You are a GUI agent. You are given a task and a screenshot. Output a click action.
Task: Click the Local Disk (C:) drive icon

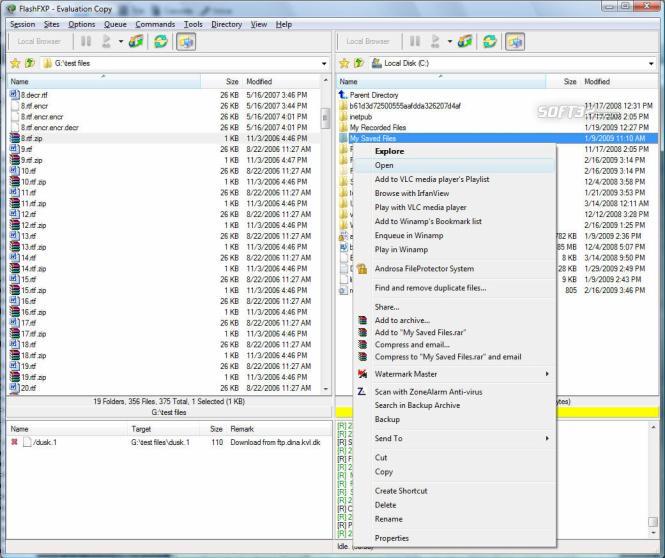(376, 63)
